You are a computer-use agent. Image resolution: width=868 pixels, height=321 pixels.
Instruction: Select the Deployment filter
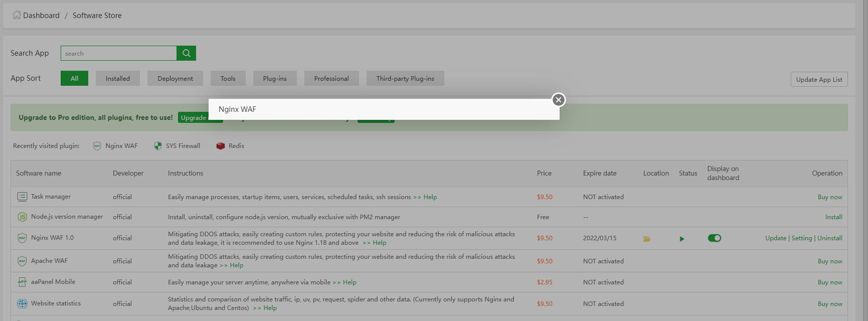point(175,78)
